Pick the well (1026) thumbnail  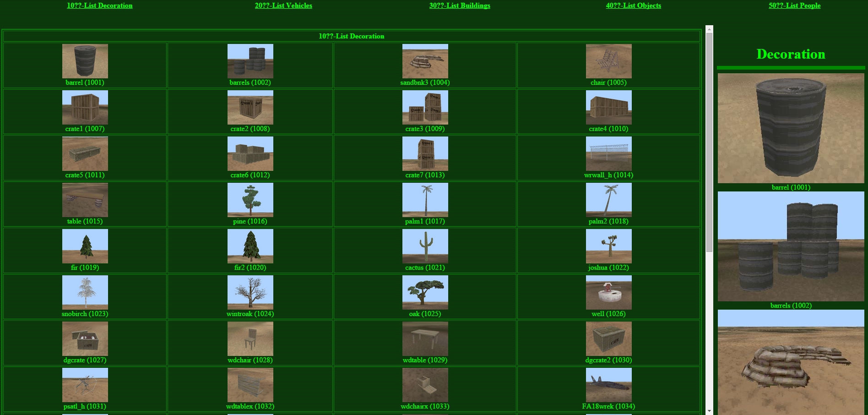coord(609,292)
